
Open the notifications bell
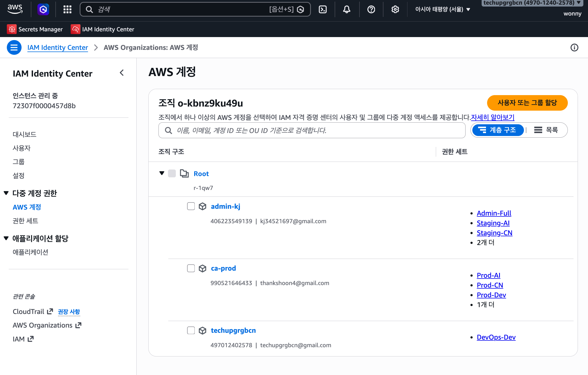347,10
